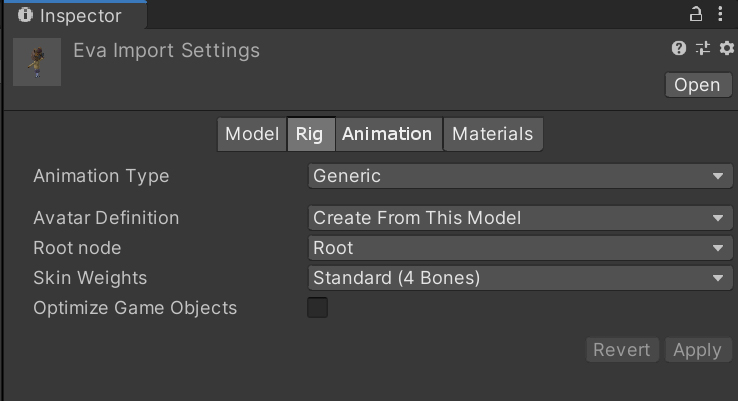Image resolution: width=738 pixels, height=401 pixels.
Task: Click the Eva model thumbnail
Action: pos(37,62)
